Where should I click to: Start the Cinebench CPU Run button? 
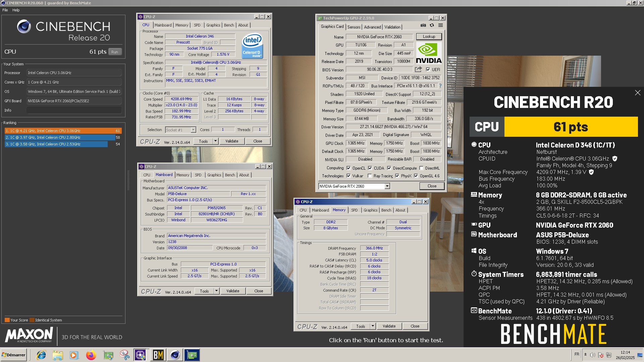115,52
